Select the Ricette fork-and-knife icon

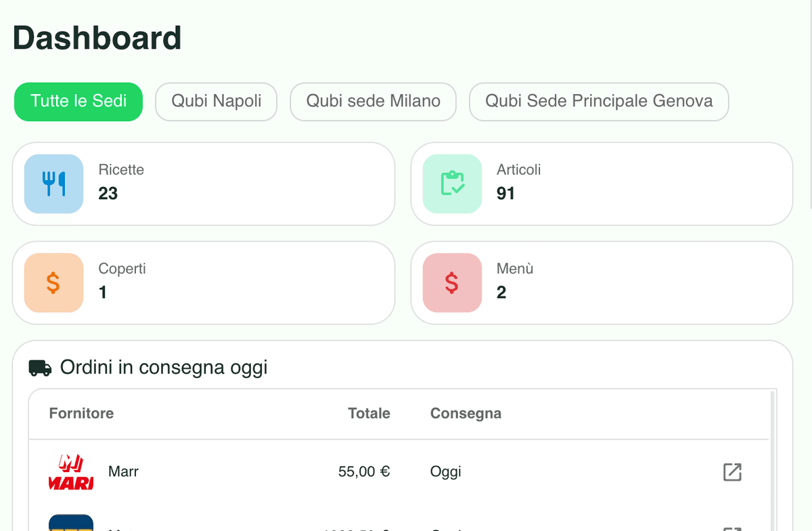pyautogui.click(x=53, y=184)
